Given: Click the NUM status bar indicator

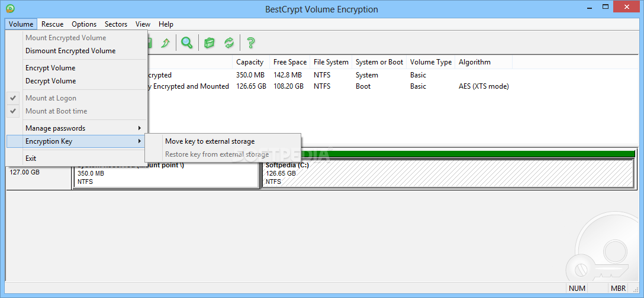Looking at the screenshot, I should click(x=577, y=288).
